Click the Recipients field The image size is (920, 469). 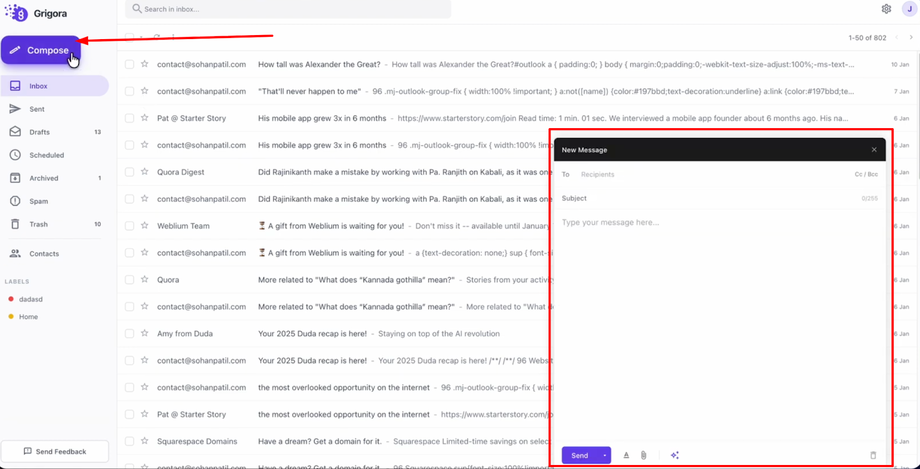713,174
